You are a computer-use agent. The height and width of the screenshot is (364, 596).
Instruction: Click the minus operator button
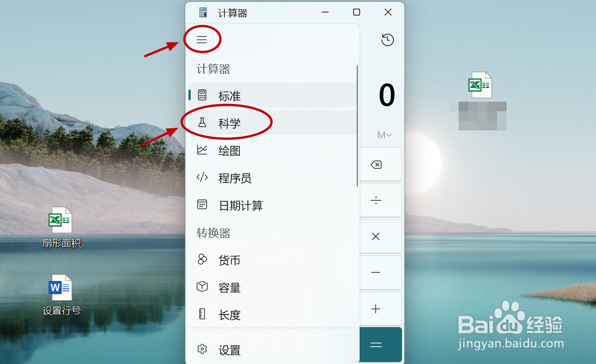tap(381, 272)
